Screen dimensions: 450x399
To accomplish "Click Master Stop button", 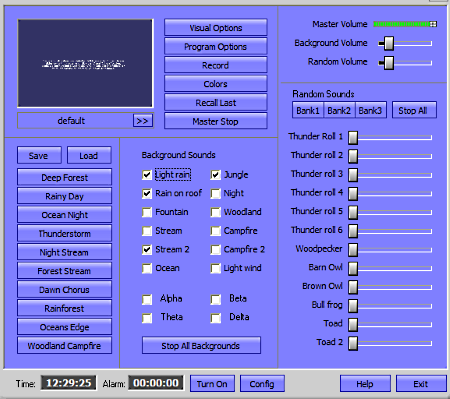I will pos(216,121).
